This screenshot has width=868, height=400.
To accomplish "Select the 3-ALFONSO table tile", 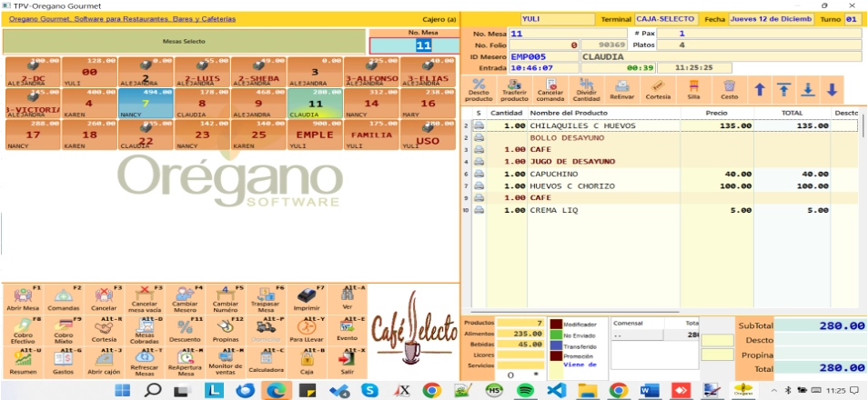I will click(x=371, y=72).
